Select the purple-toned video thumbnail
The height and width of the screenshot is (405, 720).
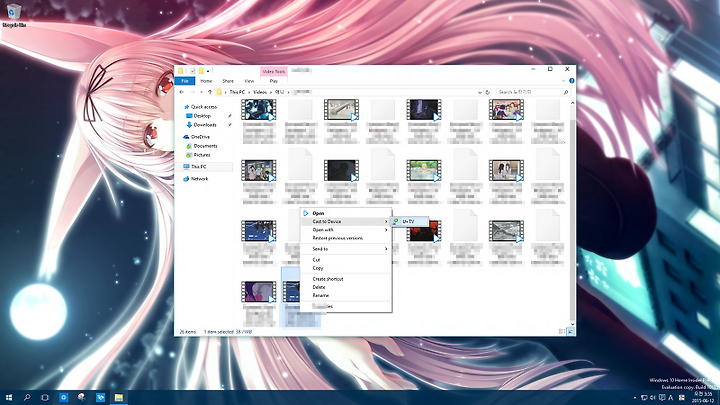click(259, 292)
